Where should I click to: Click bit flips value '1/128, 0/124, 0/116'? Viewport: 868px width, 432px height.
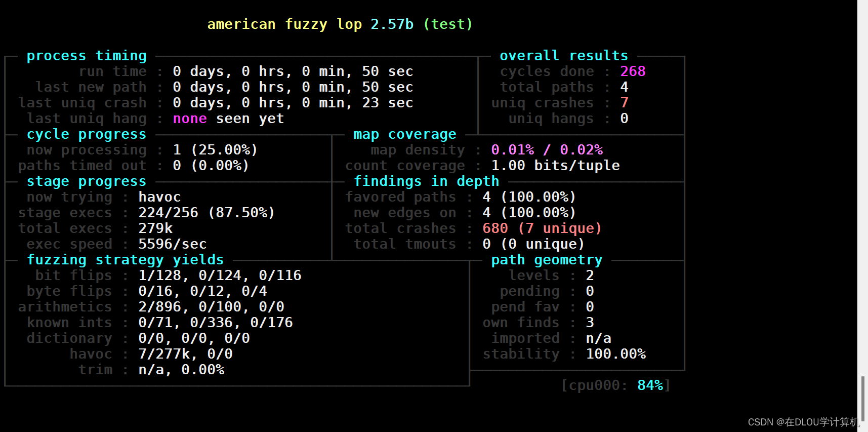[220, 276]
